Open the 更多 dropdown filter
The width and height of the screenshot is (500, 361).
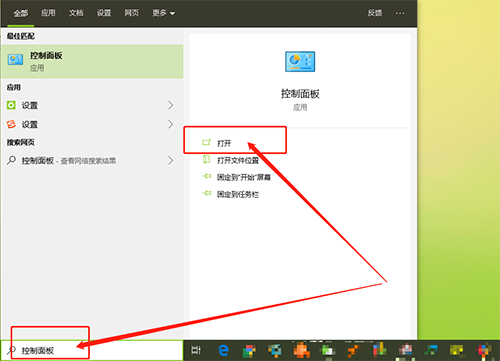tap(163, 13)
